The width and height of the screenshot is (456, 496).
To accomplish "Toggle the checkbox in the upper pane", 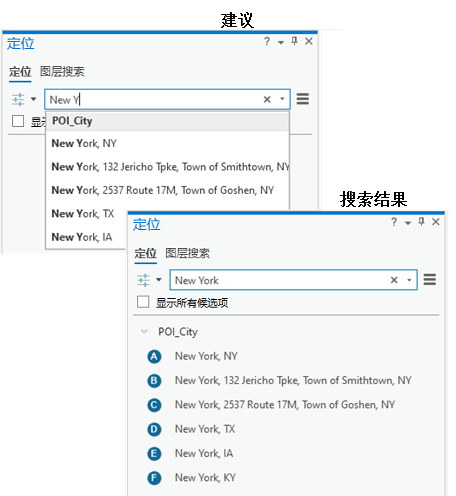I will 18,121.
